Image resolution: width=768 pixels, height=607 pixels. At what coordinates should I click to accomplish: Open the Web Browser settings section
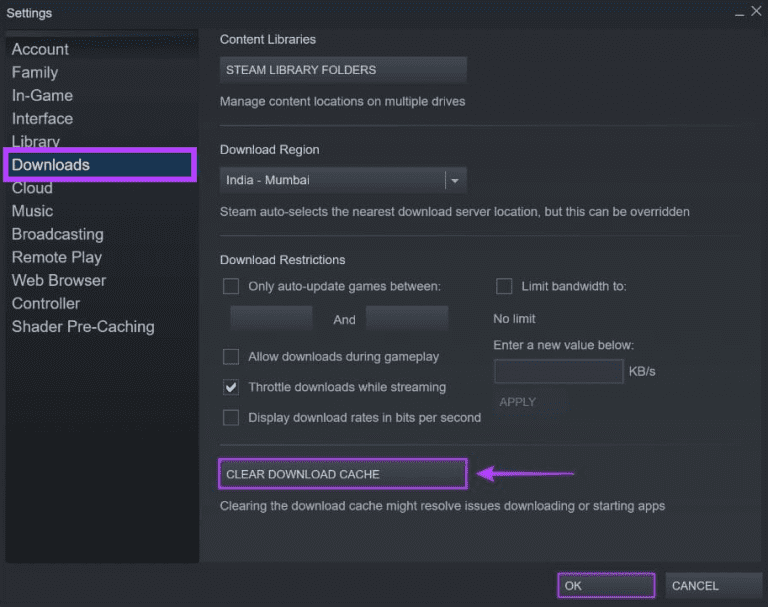click(x=59, y=280)
